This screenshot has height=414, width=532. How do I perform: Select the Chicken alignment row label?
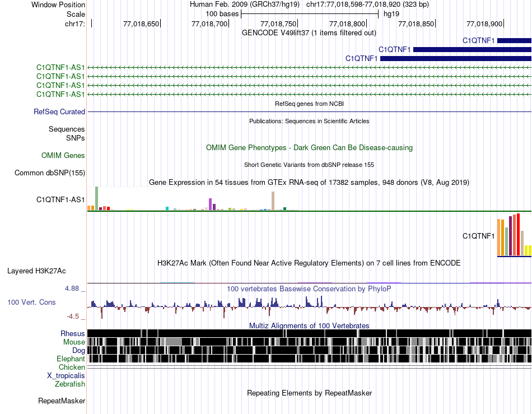[x=72, y=367]
